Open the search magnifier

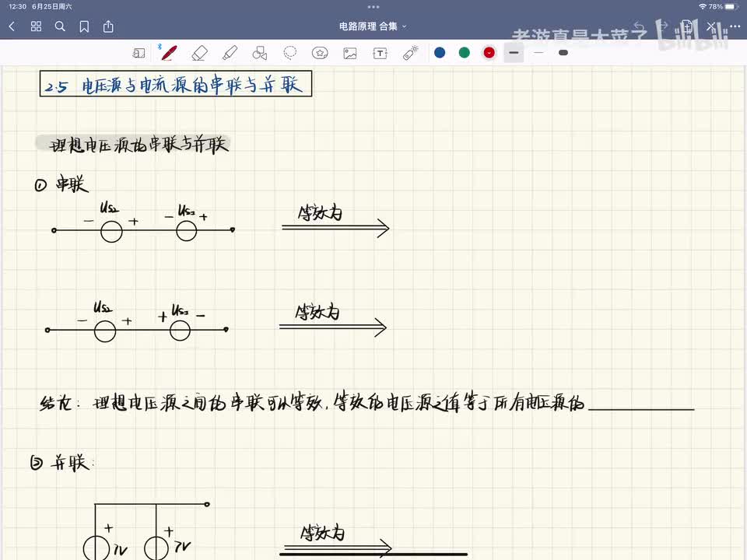(60, 26)
